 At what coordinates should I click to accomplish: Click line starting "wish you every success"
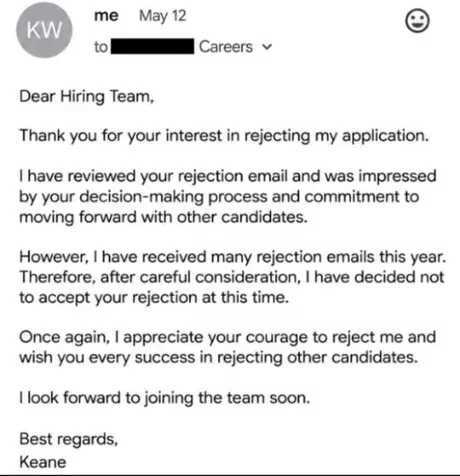[219, 358]
